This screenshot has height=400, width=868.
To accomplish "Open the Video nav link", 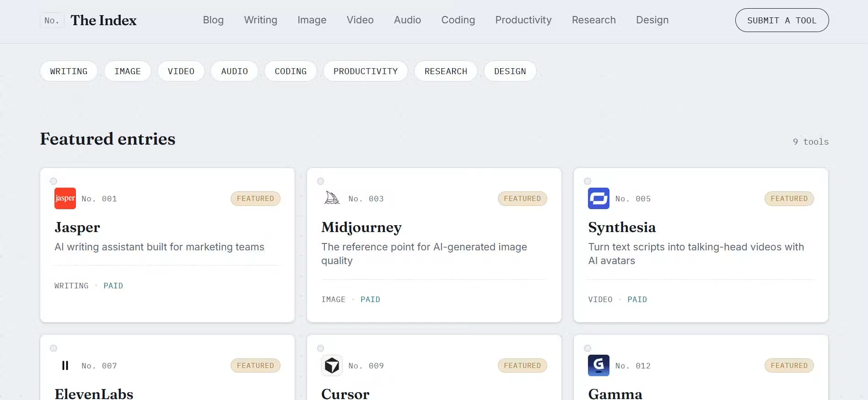I will point(360,20).
